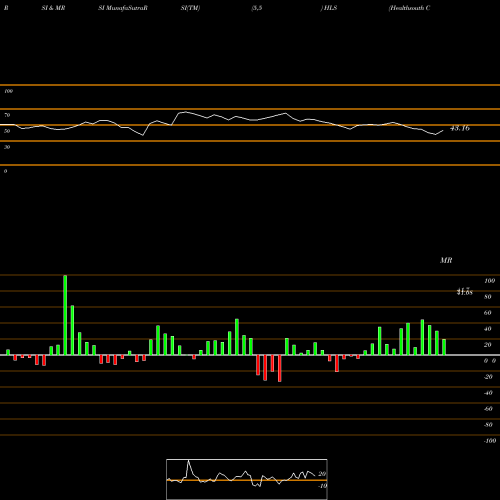Click the MR axis label 40

tap(488, 329)
